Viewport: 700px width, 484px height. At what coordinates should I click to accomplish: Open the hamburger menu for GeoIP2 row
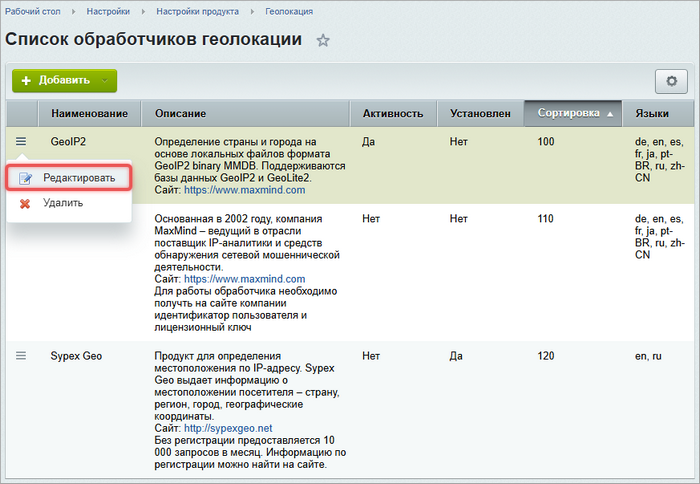tap(21, 142)
